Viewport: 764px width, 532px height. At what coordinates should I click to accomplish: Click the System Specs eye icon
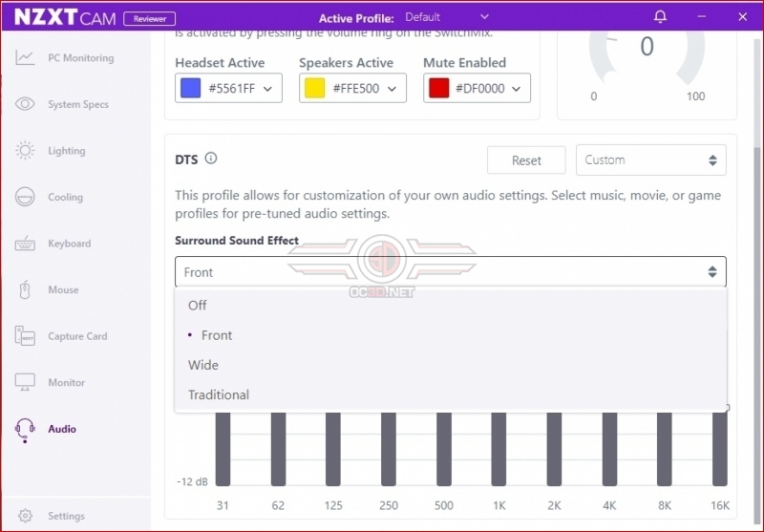pos(25,104)
